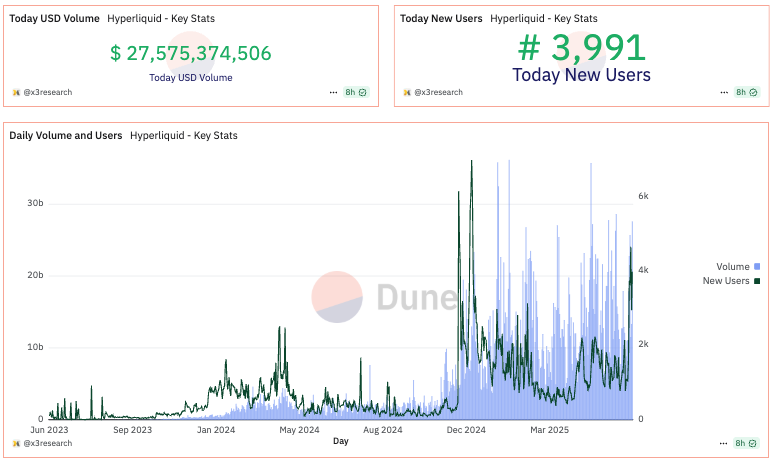Viewport: 775px width, 464px height.
Task: Open the Today New Users title link
Action: tap(441, 19)
